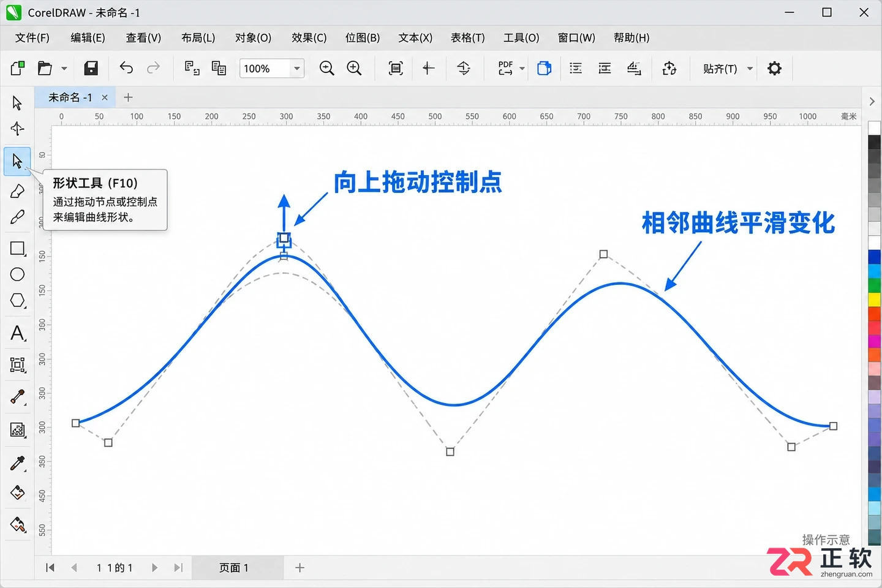The height and width of the screenshot is (588, 882).
Task: Choose the Rectangle tool
Action: coord(17,248)
